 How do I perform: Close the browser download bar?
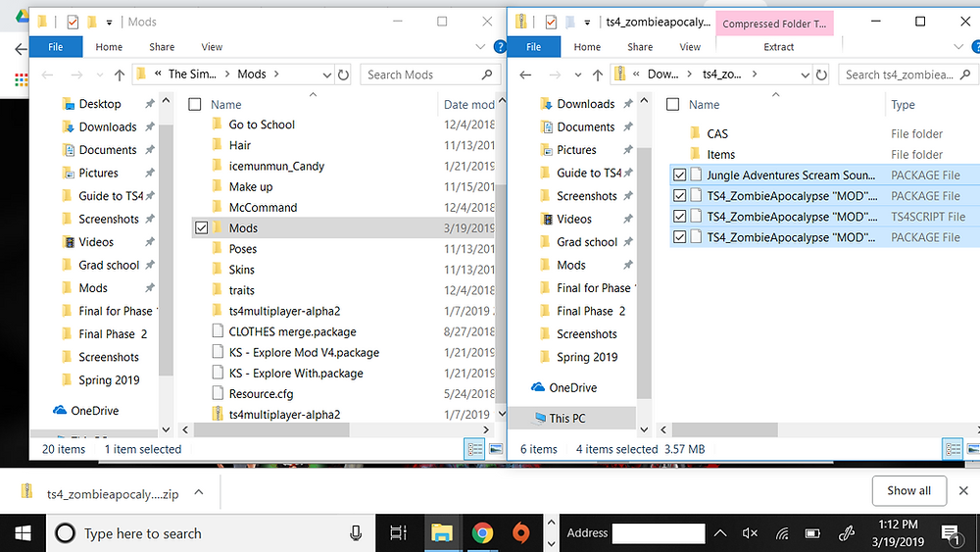(x=963, y=491)
